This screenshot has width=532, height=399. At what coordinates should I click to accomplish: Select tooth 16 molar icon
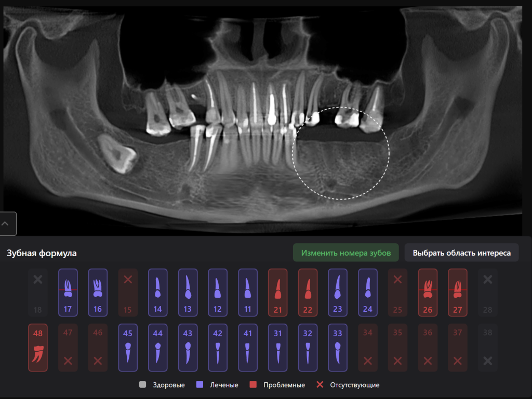(x=98, y=292)
